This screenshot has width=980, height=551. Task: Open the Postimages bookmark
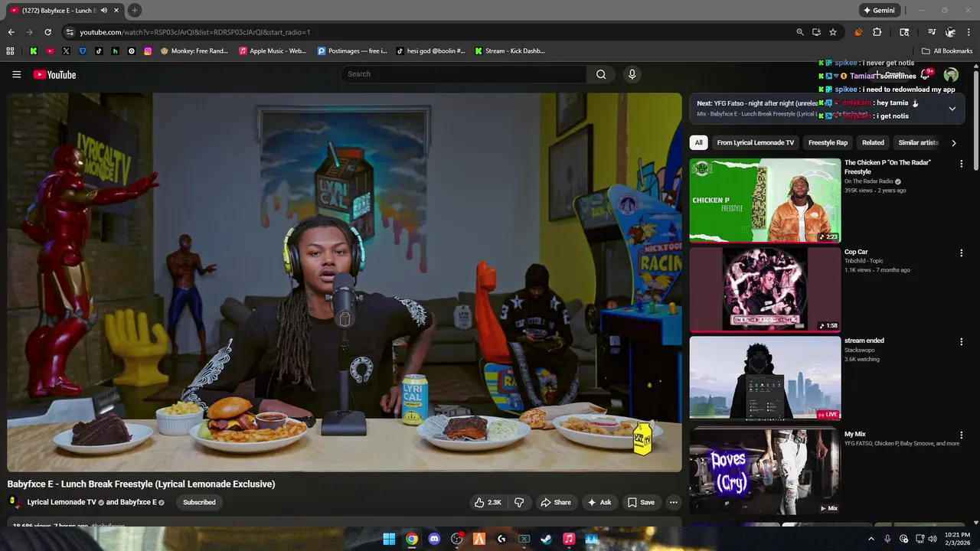[352, 51]
